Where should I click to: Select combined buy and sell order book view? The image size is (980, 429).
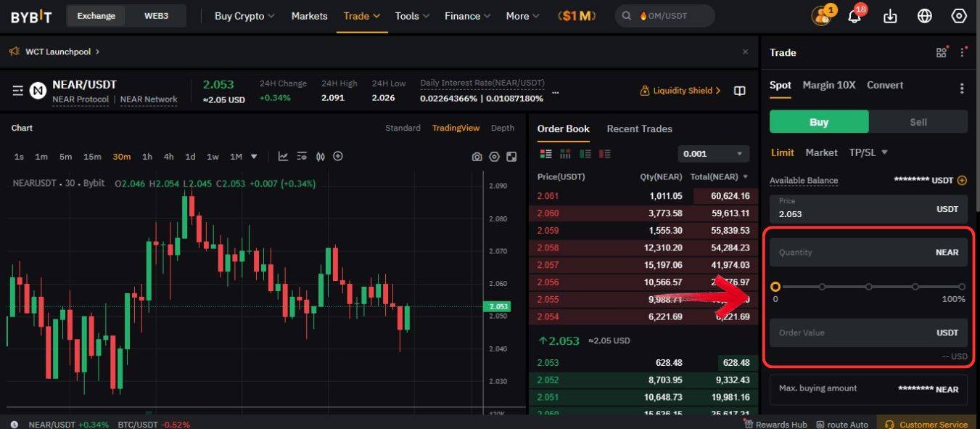546,154
